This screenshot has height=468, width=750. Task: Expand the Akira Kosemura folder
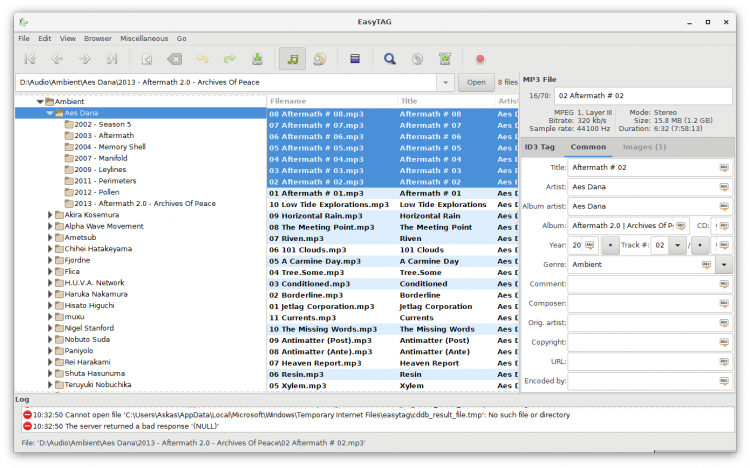[50, 215]
